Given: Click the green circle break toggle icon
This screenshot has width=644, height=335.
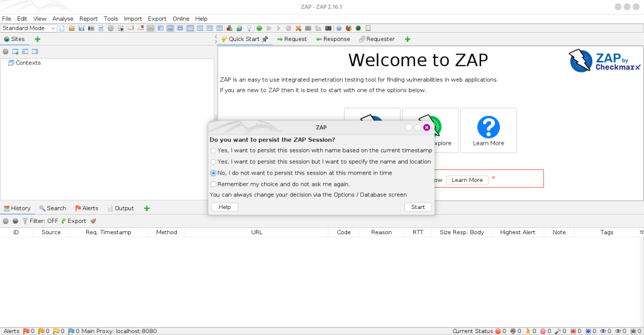Looking at the screenshot, I should [259, 28].
